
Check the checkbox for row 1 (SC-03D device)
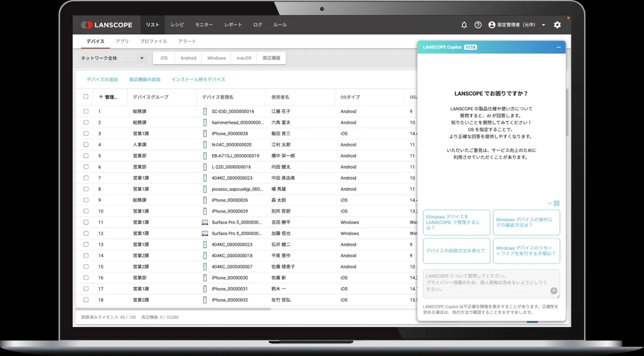(86, 111)
